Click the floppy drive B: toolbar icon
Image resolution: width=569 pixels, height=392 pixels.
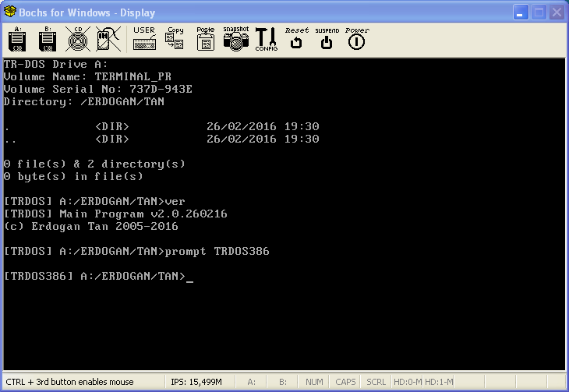48,39
